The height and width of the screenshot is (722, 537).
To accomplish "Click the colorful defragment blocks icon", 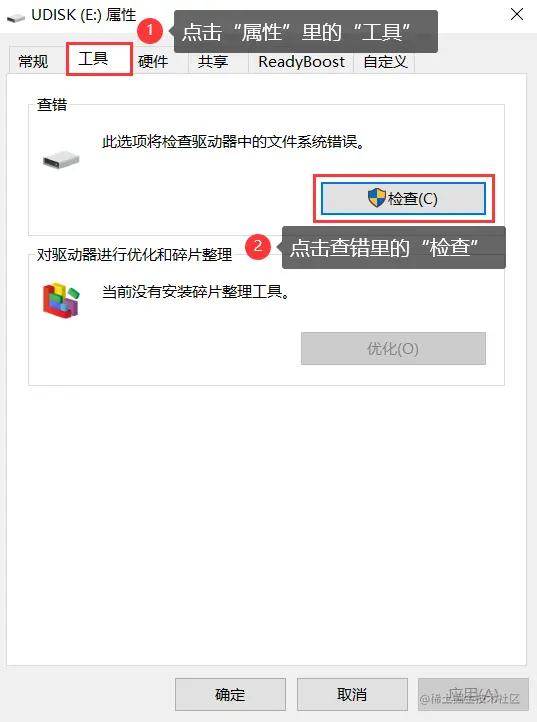I will (x=61, y=300).
